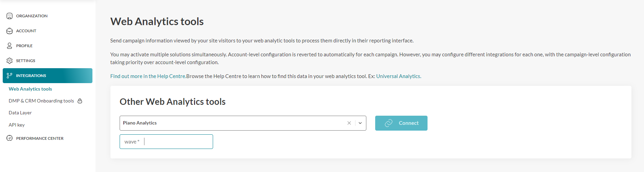
Task: Clear the Piano Analytics selection
Action: [x=349, y=123]
